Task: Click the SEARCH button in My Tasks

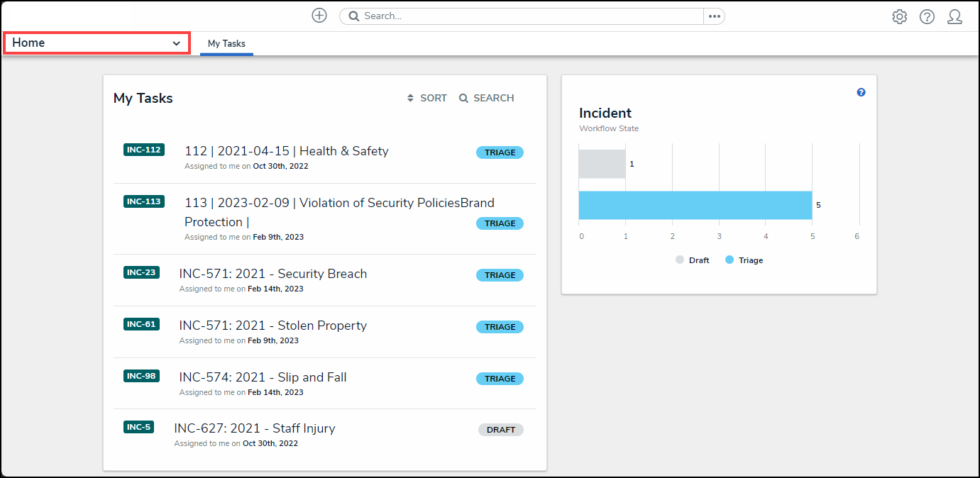Action: click(486, 98)
